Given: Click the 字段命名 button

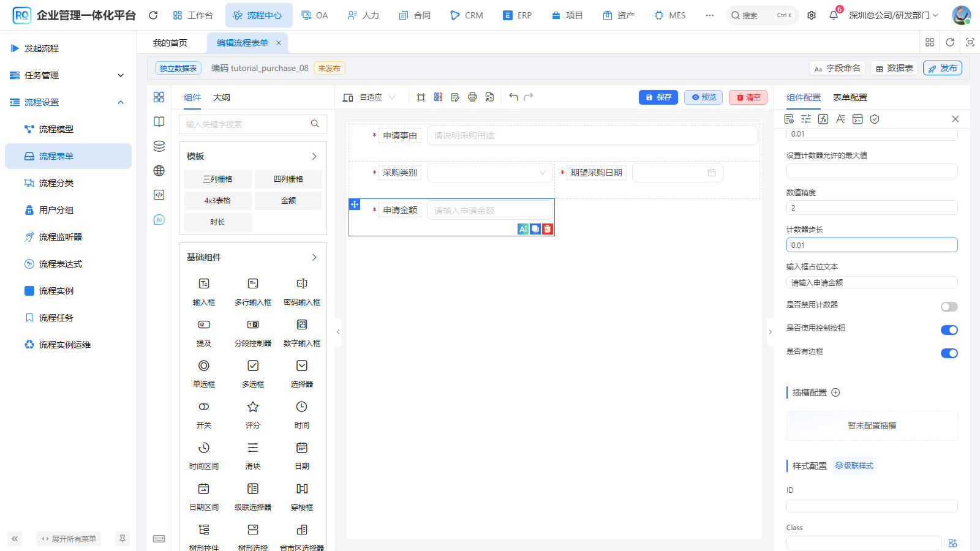Looking at the screenshot, I should pos(837,68).
